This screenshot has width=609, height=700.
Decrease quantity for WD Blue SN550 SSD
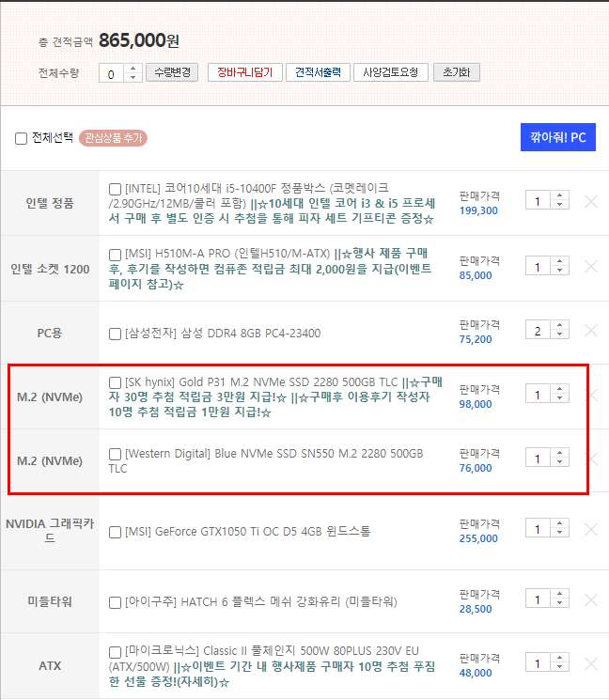pyautogui.click(x=559, y=461)
